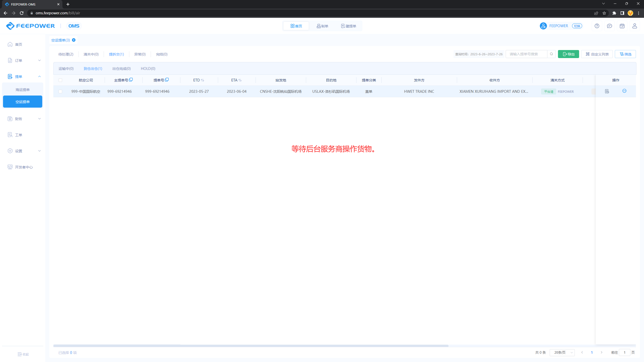Bookmark this page star icon
The height and width of the screenshot is (362, 644).
pos(604,13)
